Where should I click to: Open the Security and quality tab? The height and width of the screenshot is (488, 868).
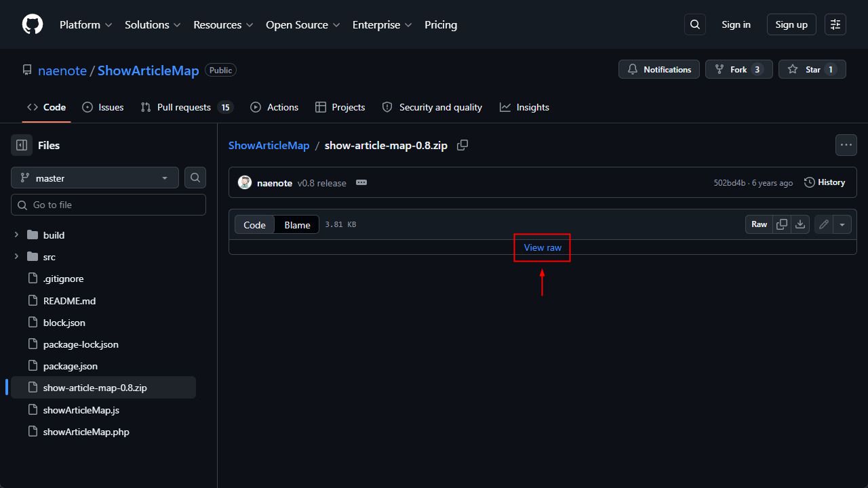pos(432,107)
